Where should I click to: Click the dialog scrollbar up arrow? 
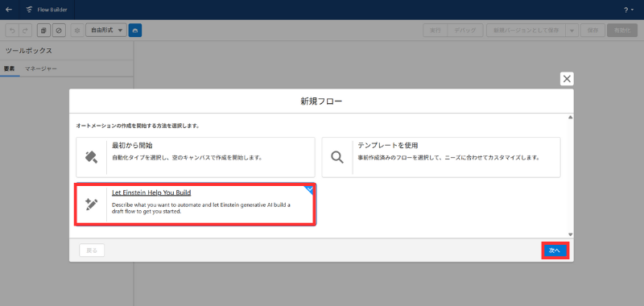(x=570, y=118)
